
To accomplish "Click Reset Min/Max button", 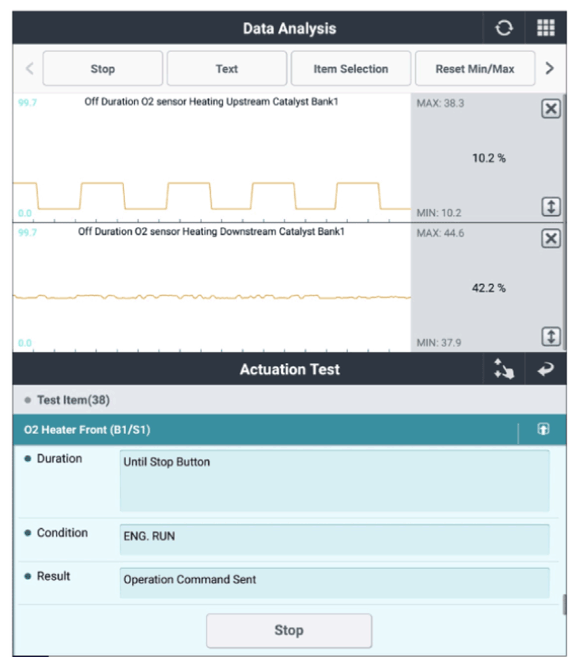I will tap(475, 69).
